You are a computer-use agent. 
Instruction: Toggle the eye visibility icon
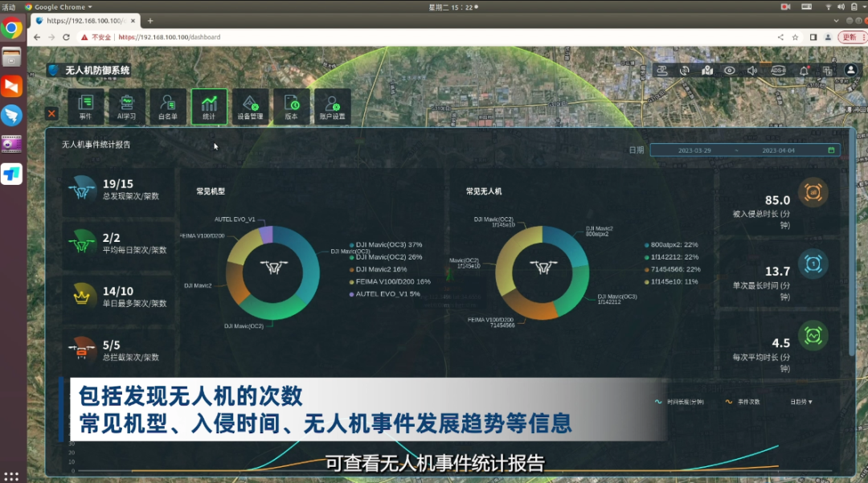click(729, 71)
